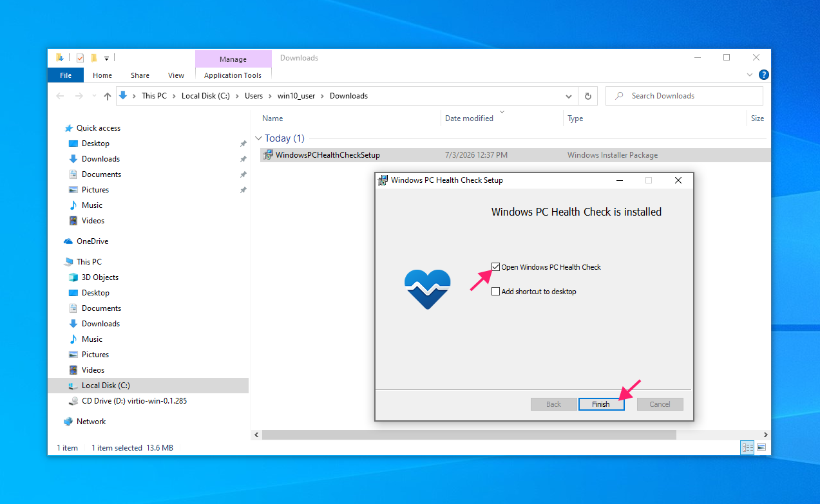820x504 pixels.
Task: Open Downloads under This PC
Action: [100, 324]
